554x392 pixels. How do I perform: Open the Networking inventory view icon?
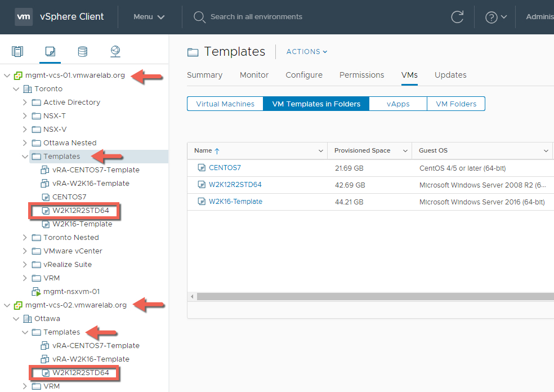[x=115, y=52]
